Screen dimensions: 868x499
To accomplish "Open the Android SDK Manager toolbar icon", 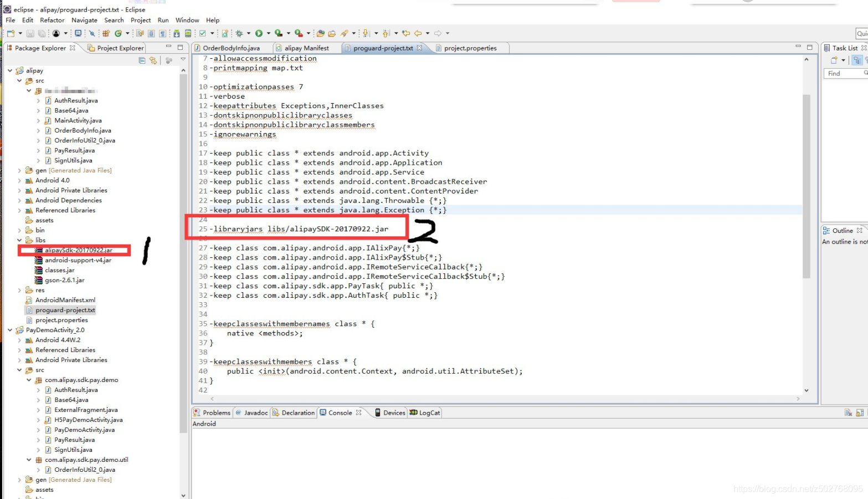I will [x=177, y=33].
